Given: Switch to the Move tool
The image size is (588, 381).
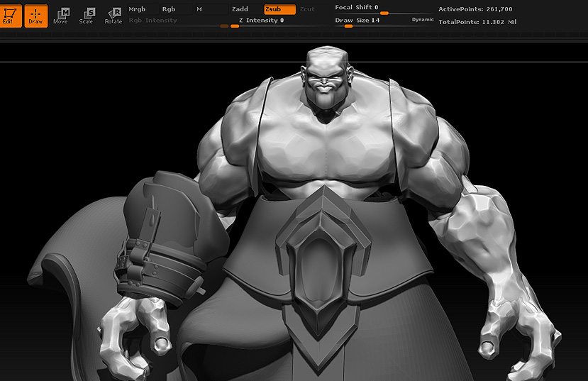Looking at the screenshot, I should click(61, 16).
